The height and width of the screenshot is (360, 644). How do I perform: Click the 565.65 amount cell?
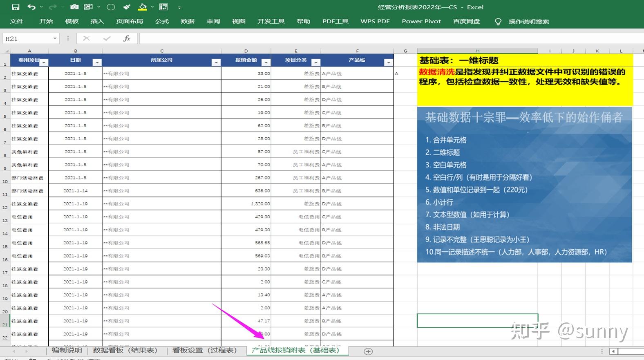tap(246, 243)
